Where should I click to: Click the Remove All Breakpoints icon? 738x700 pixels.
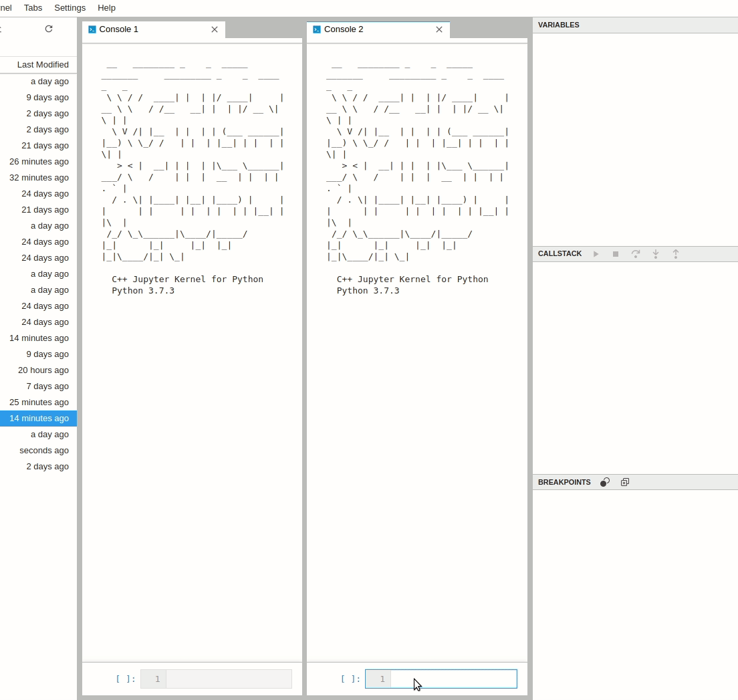(x=625, y=482)
